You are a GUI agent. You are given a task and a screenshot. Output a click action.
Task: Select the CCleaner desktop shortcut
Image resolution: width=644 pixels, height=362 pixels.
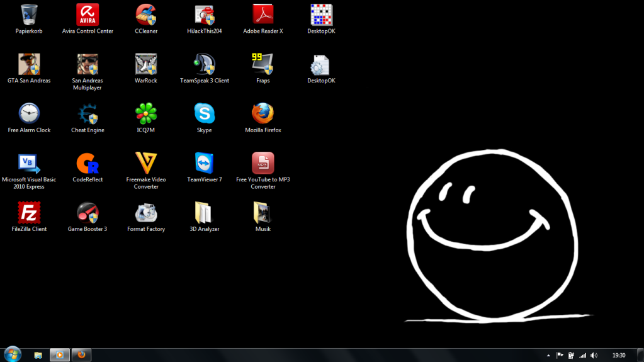click(x=146, y=14)
